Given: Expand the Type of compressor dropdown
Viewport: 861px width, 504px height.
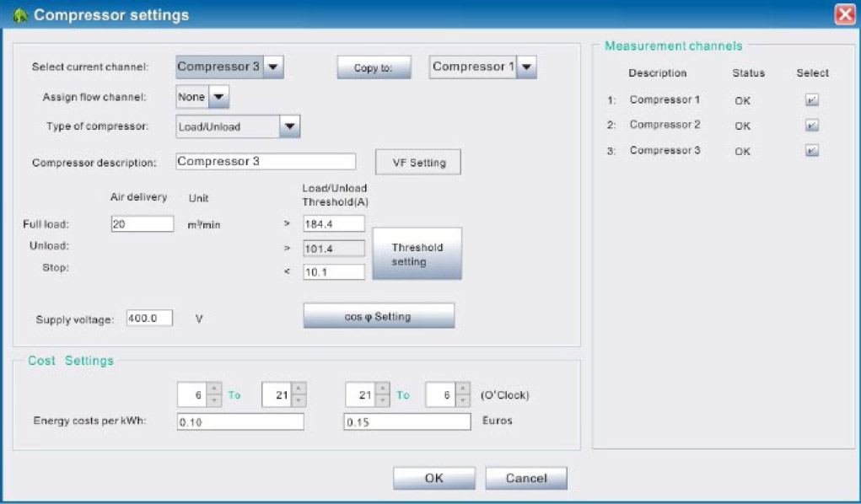Looking at the screenshot, I should (x=289, y=126).
